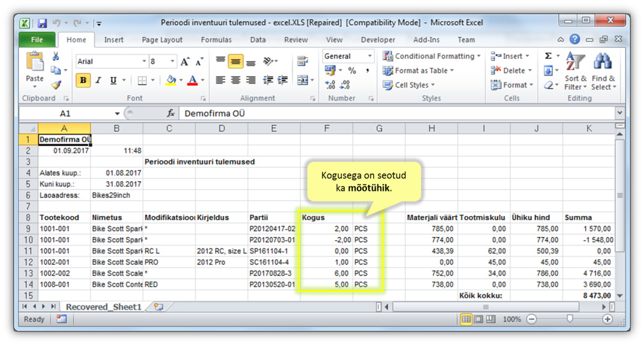644x345 pixels.
Task: Select column F header
Action: [327, 128]
